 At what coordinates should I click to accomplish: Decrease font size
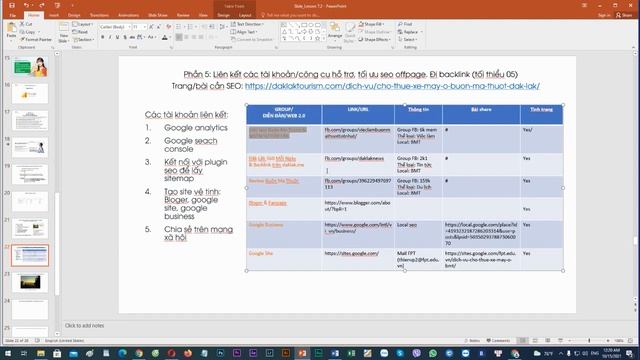point(158,27)
